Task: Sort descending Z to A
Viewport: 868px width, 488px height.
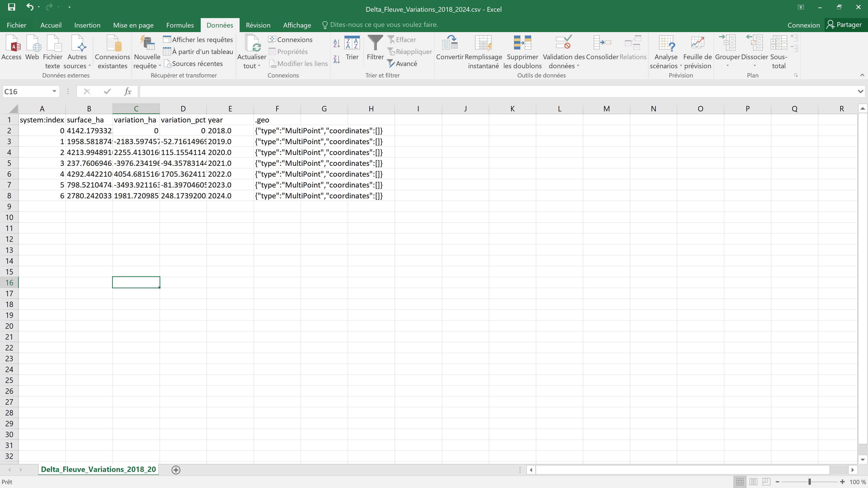Action: [x=336, y=59]
